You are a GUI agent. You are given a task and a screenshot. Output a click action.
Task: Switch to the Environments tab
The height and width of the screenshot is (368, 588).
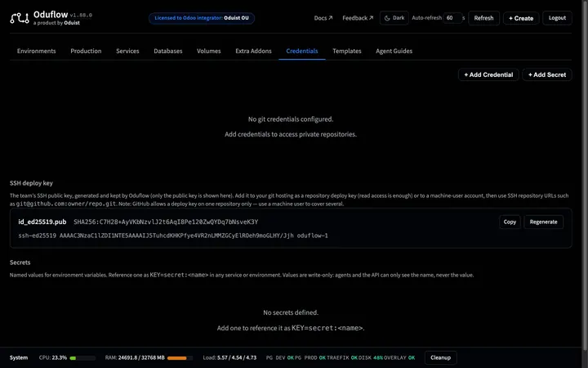coord(37,51)
